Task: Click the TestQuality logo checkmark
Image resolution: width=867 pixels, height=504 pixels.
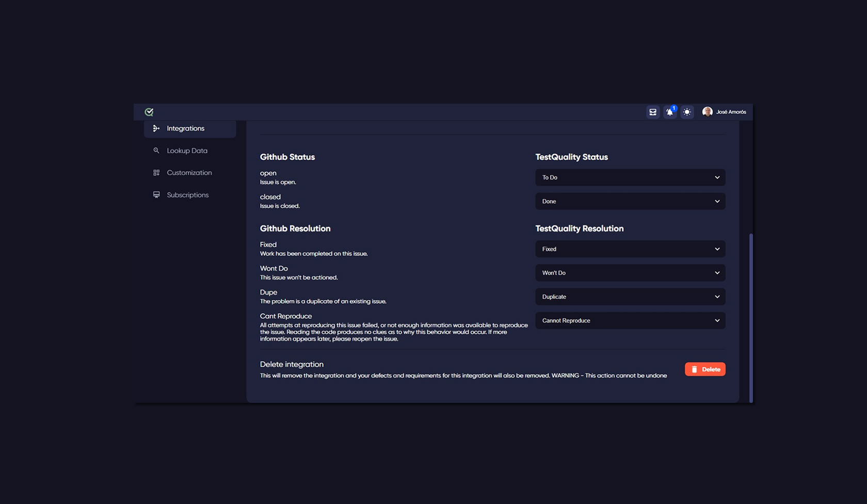Action: pos(149,111)
